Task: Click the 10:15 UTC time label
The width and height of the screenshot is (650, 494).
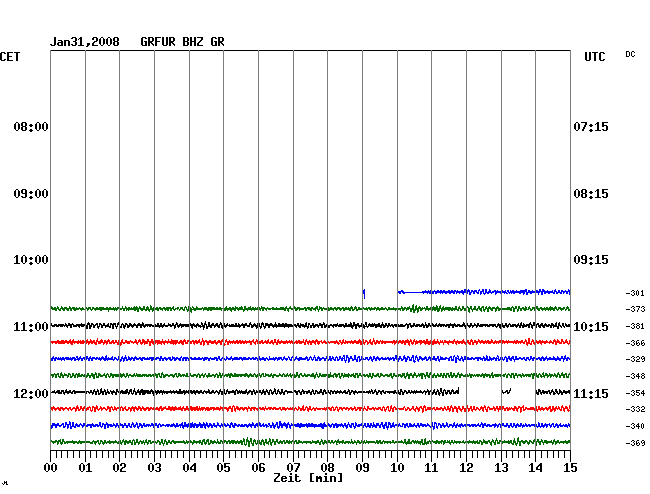Action: pos(591,327)
